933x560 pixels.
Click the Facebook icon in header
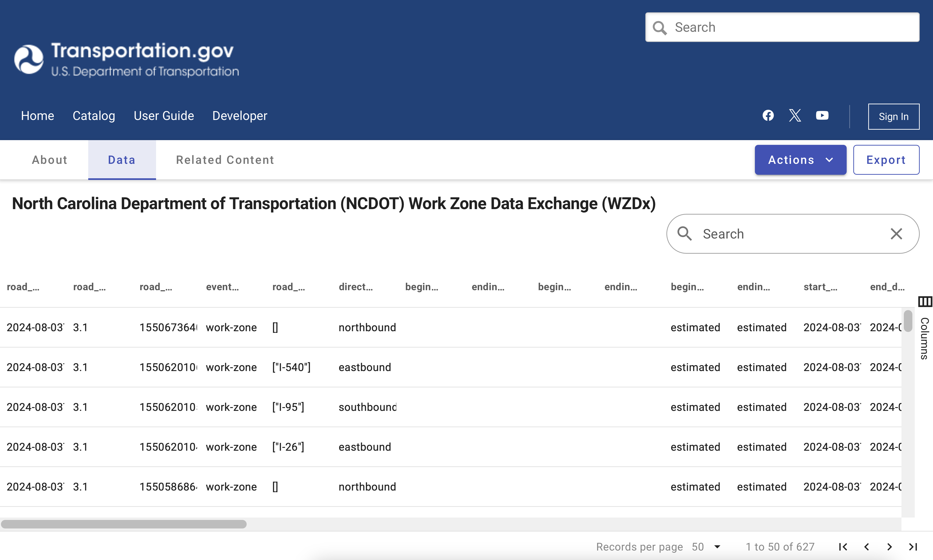(768, 115)
